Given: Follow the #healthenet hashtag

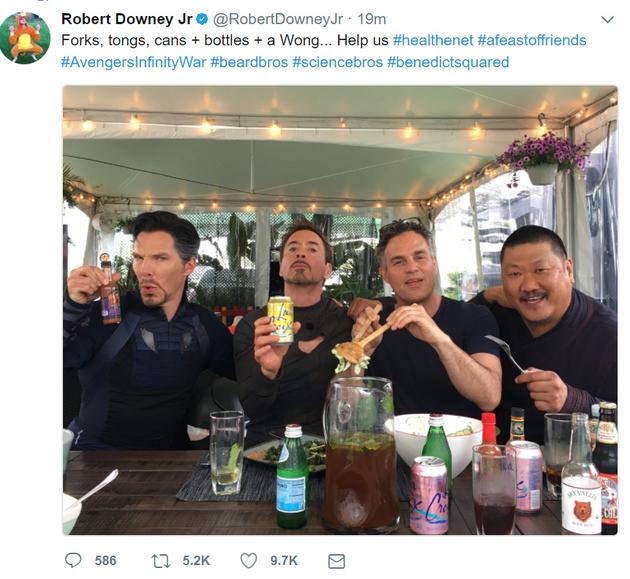Looking at the screenshot, I should coord(433,41).
